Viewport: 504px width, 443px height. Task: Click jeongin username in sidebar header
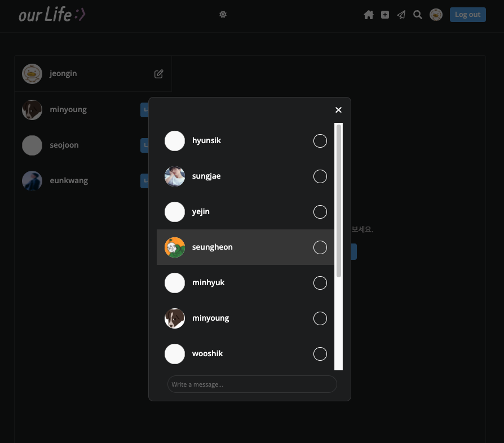point(63,74)
